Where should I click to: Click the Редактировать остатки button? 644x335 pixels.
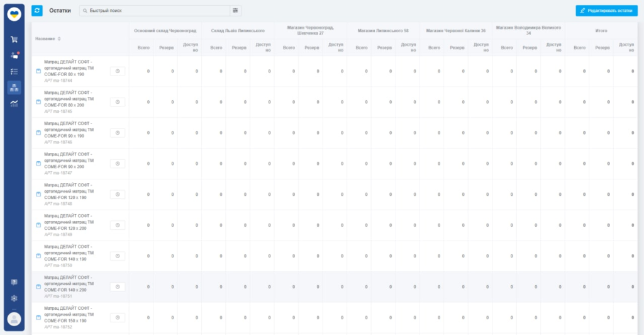[606, 11]
